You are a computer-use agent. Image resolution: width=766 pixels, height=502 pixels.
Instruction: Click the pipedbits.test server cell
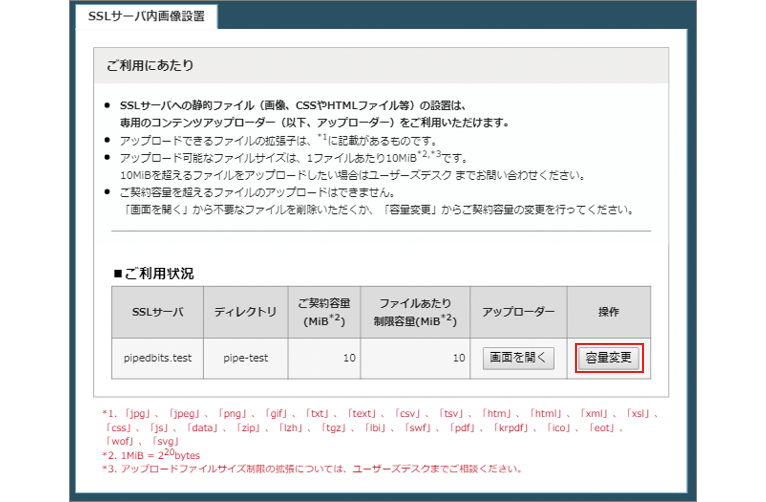157,358
